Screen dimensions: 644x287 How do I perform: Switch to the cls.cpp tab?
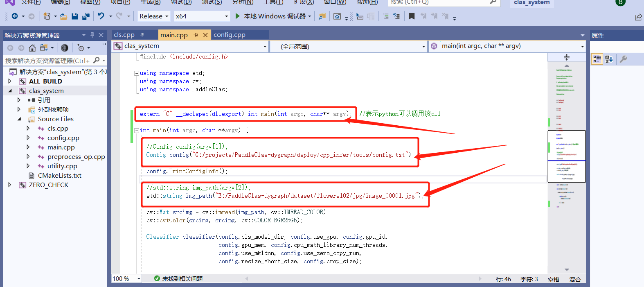pos(124,35)
